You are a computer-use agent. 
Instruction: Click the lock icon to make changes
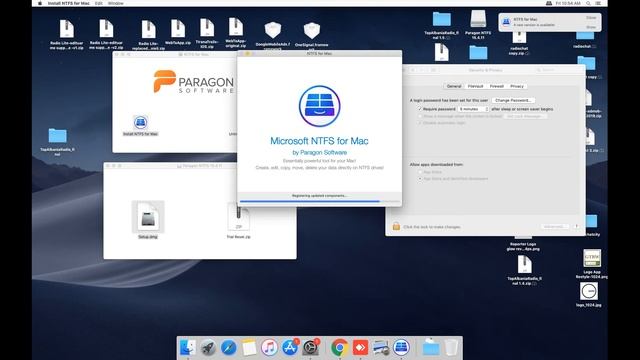tap(396, 226)
